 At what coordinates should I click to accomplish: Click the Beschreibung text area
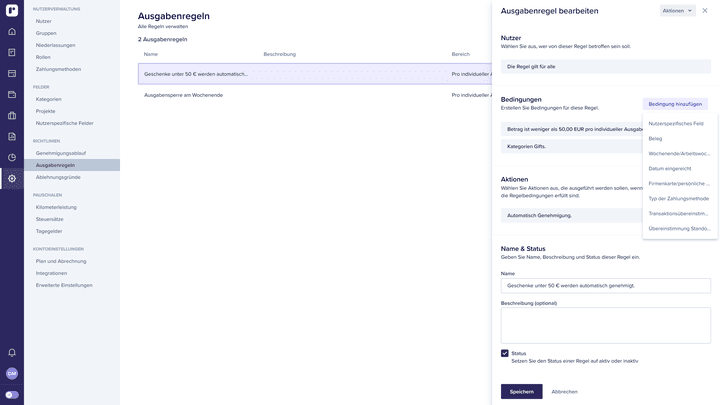point(606,326)
